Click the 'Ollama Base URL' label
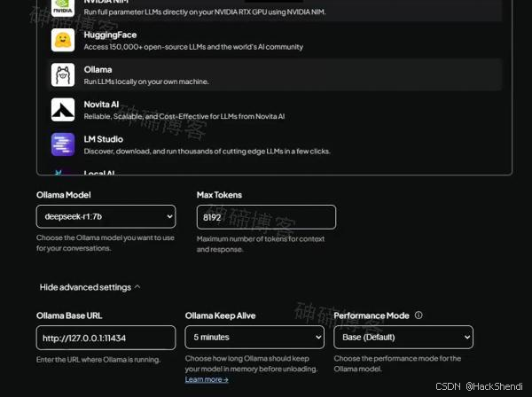 [69, 315]
